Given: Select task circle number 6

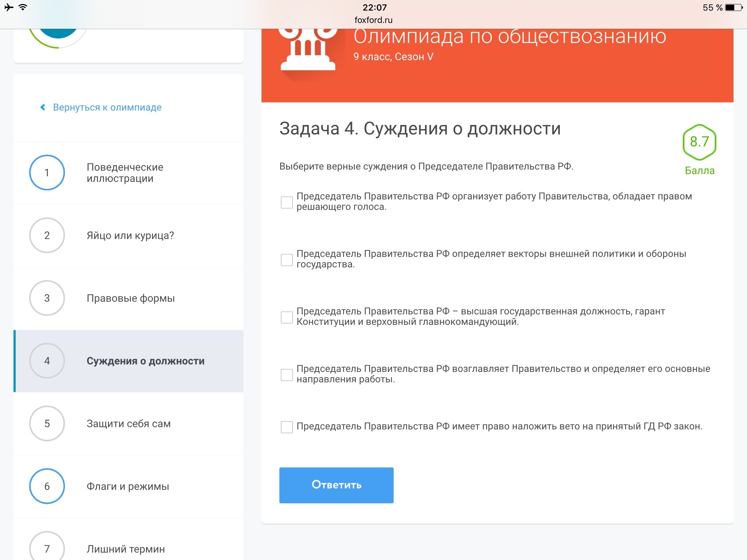Looking at the screenshot, I should coord(47,486).
